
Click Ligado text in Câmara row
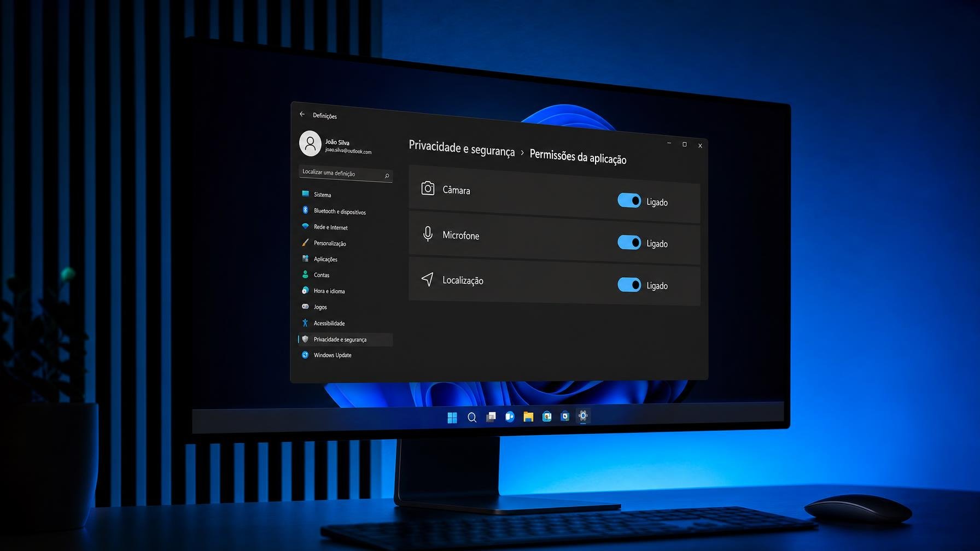(x=657, y=202)
